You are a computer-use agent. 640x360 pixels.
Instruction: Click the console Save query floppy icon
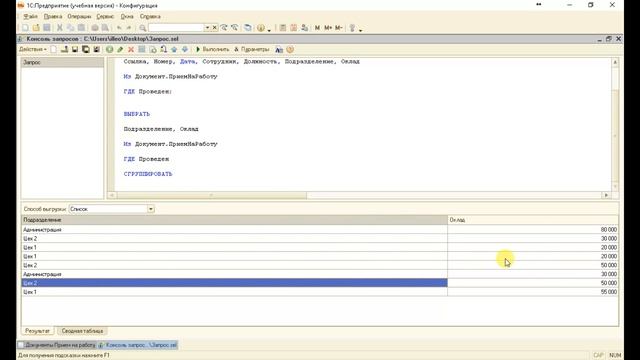[x=75, y=49]
